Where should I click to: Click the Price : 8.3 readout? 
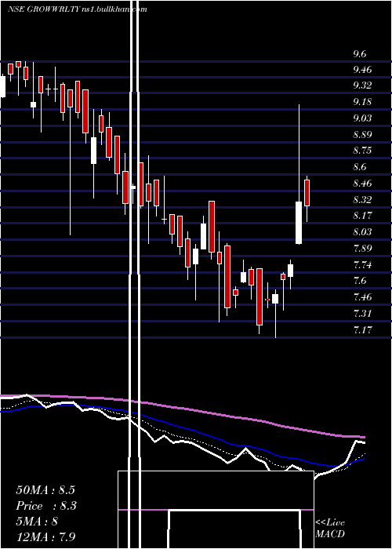[x=46, y=506]
